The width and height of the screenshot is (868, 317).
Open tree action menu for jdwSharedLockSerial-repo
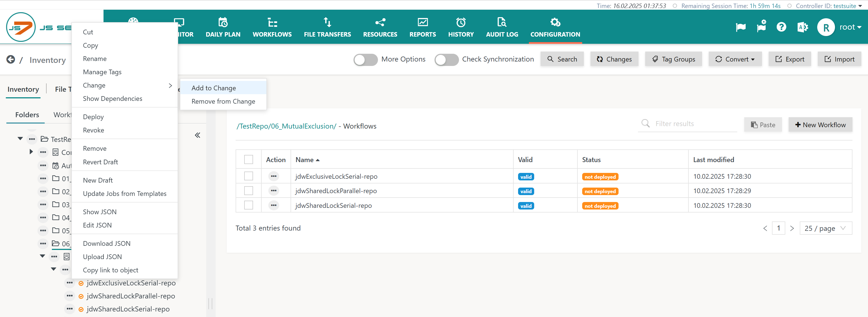click(x=69, y=309)
